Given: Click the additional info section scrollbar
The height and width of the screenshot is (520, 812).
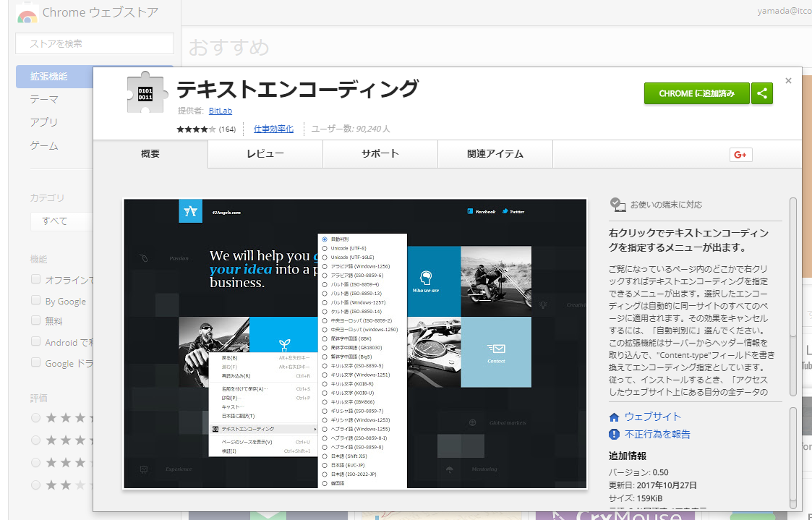Looking at the screenshot, I should 793,458.
